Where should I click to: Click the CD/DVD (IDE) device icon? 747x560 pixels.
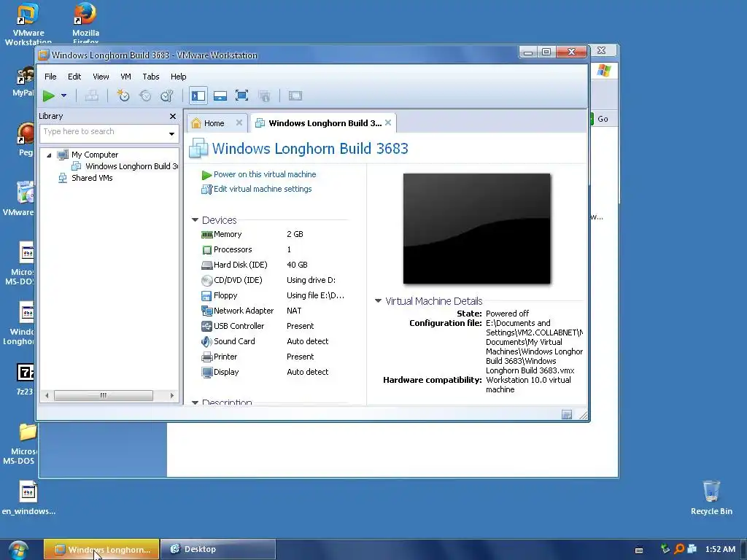(x=206, y=281)
